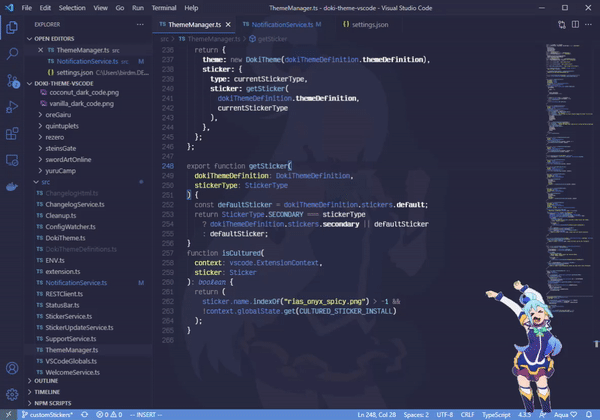Screen dimensions: 600x420
Task: Open the Run and Debug view
Action: (12, 107)
